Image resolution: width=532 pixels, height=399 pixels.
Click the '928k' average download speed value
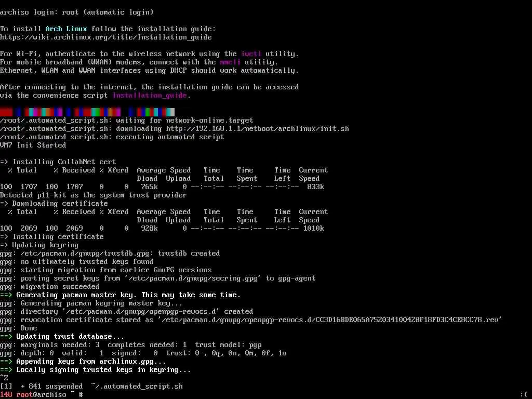[x=149, y=229]
